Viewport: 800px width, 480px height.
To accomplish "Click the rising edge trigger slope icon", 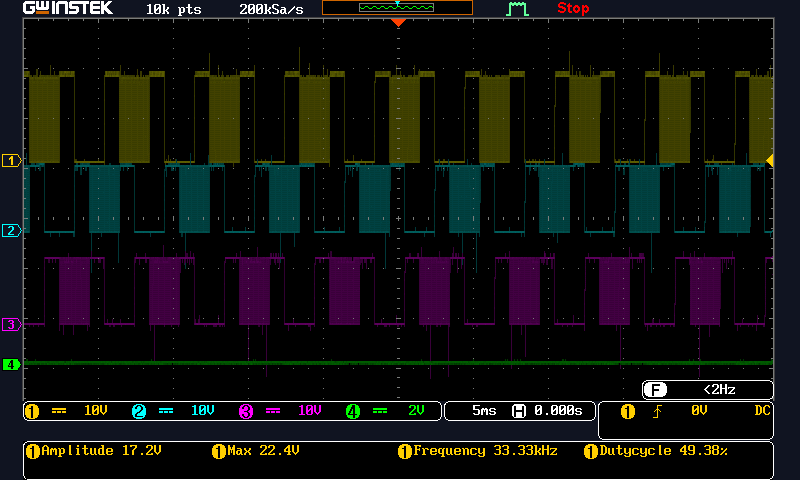I will [657, 411].
